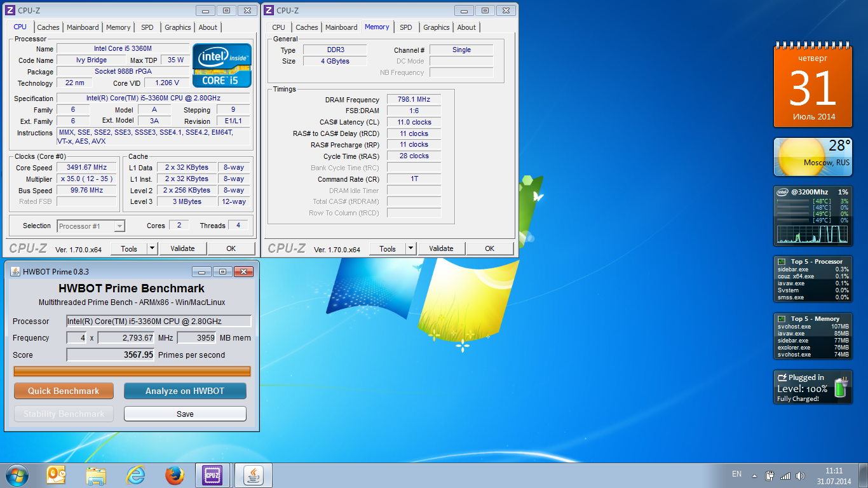Image resolution: width=868 pixels, height=488 pixels.
Task: Open the SPD tab in the right CPU-Z window
Action: (x=406, y=27)
